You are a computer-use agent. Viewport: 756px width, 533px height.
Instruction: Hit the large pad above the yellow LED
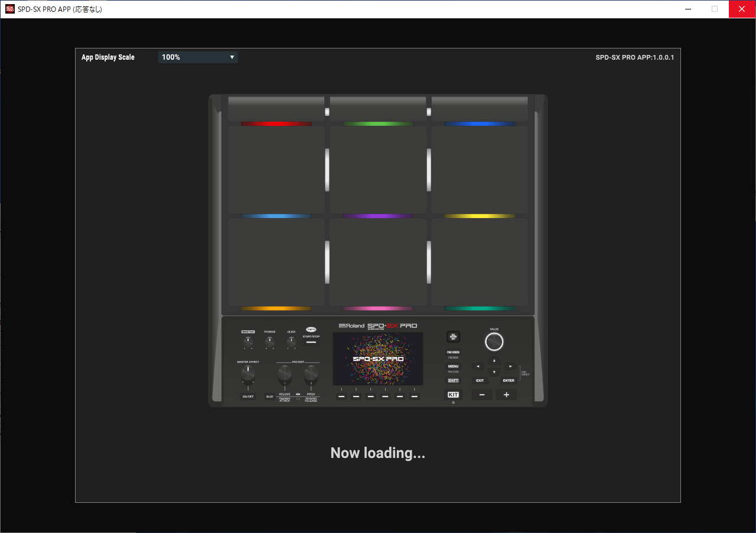(480, 170)
